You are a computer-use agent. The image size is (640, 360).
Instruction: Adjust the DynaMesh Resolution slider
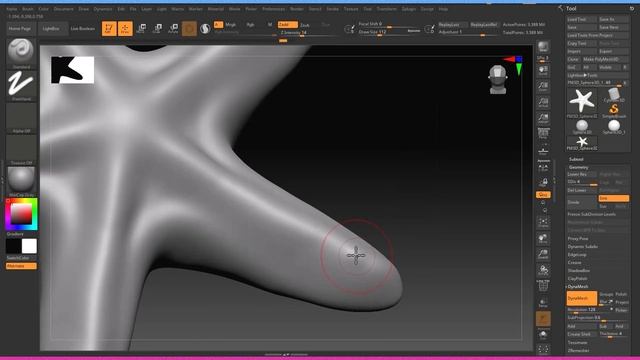click(590, 310)
